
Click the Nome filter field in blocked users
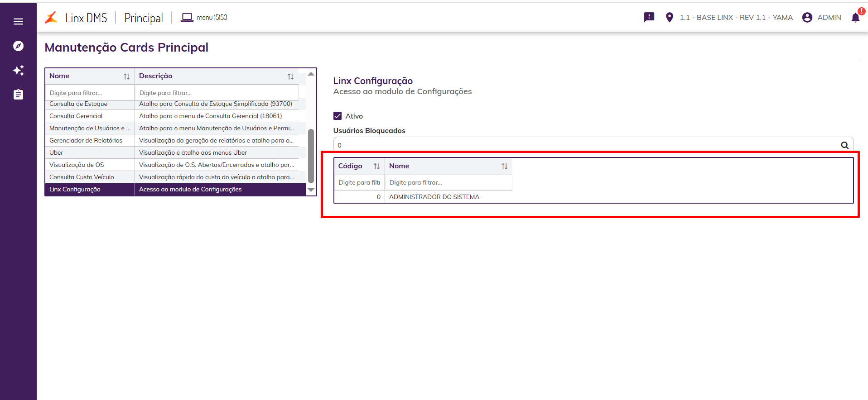click(448, 182)
